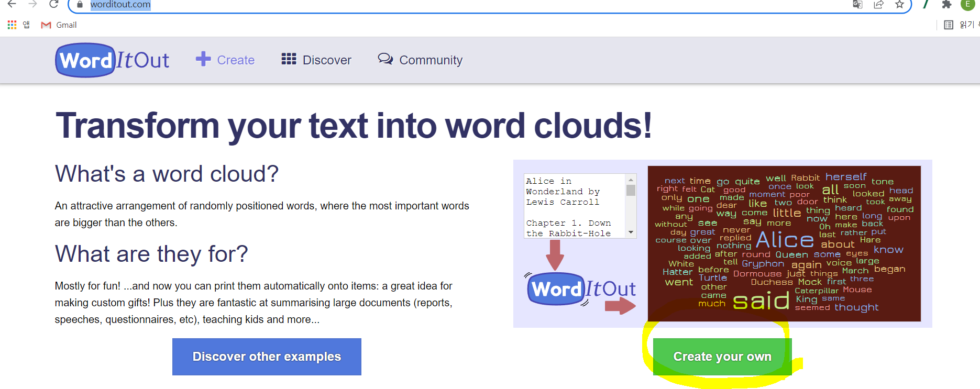980x389 pixels.
Task: Open the Gmail bookmark
Action: pos(59,25)
